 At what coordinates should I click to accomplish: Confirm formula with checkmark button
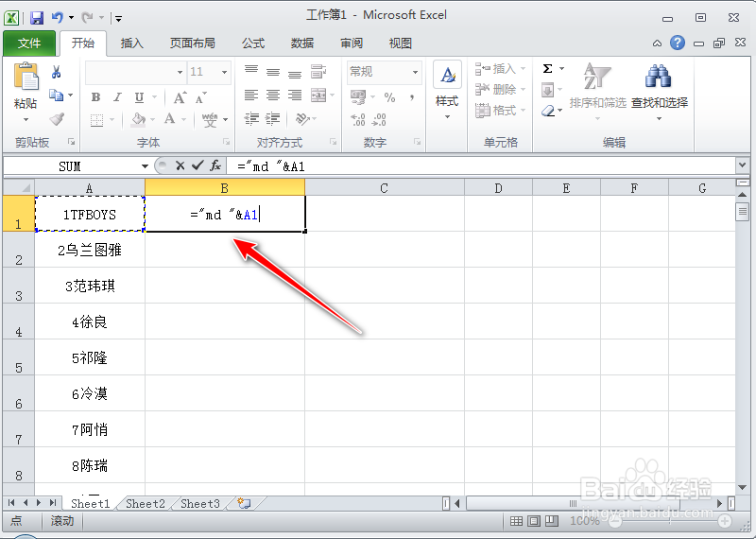pyautogui.click(x=198, y=166)
